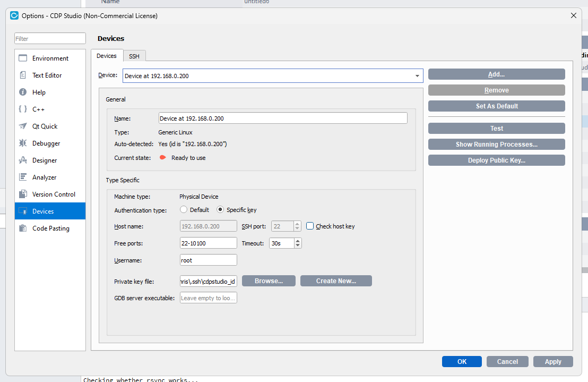
Task: Open the Debugger bug icon category
Action: pos(23,143)
